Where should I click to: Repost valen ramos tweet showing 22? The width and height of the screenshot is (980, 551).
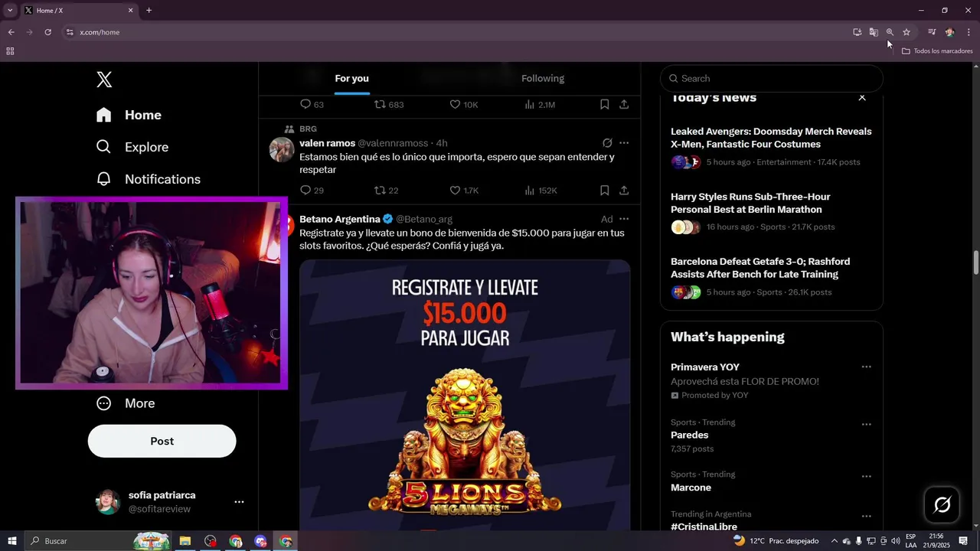click(x=380, y=190)
